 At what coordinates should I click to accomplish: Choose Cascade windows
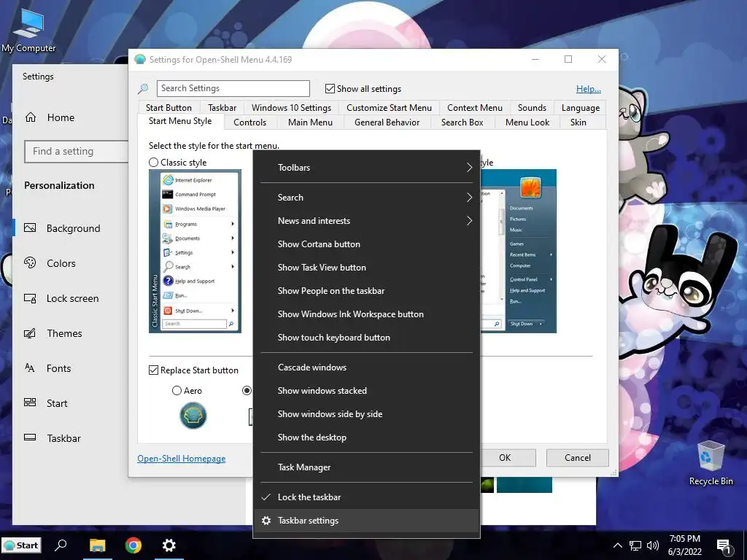click(366, 367)
